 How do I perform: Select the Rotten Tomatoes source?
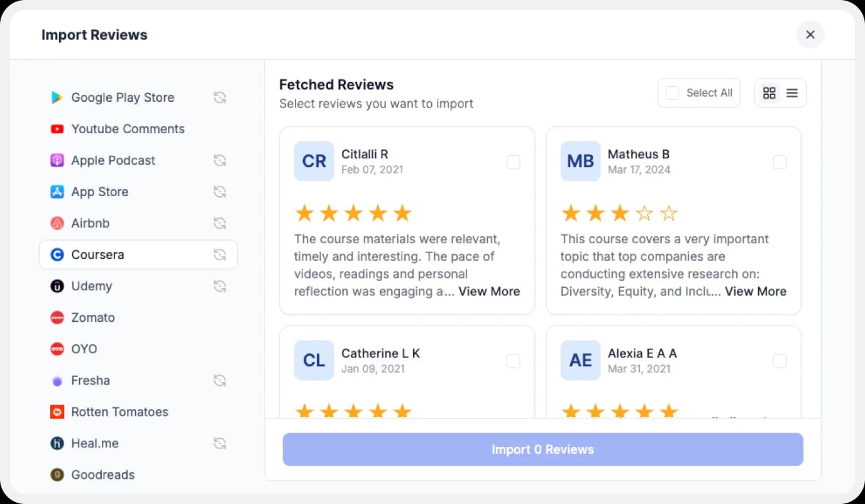pos(119,412)
